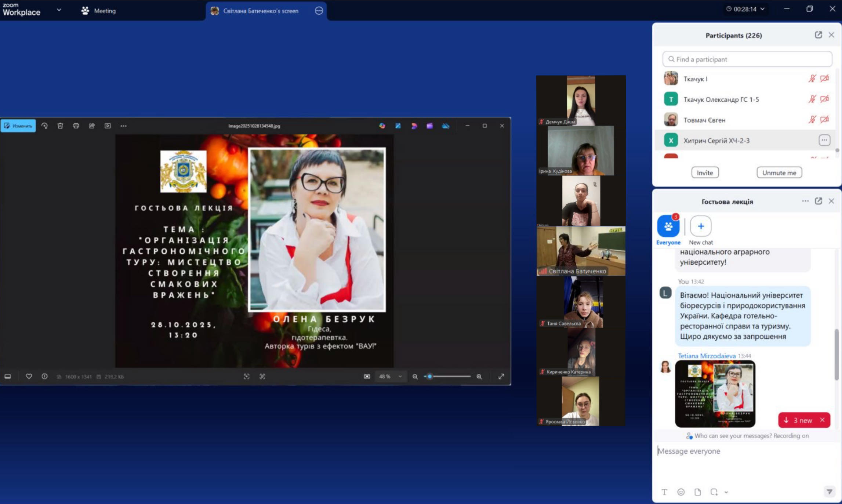
Task: Click the rotate icon in photo viewer
Action: (44, 126)
